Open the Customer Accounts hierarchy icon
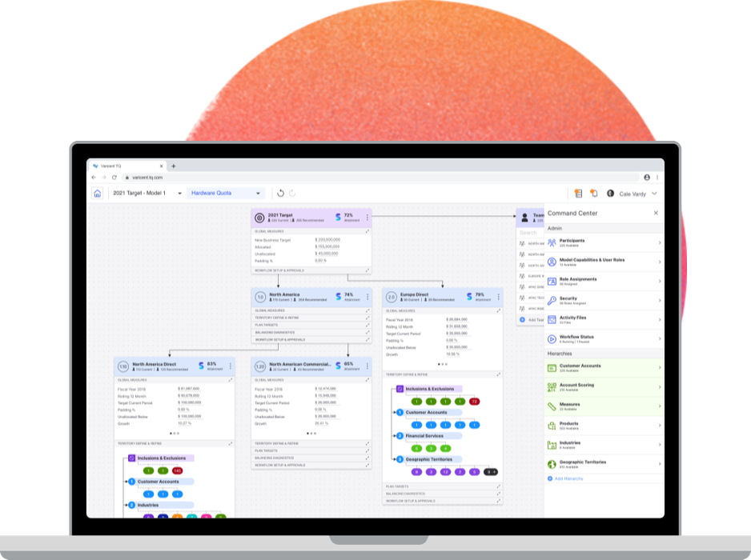This screenshot has width=751, height=560. point(551,368)
